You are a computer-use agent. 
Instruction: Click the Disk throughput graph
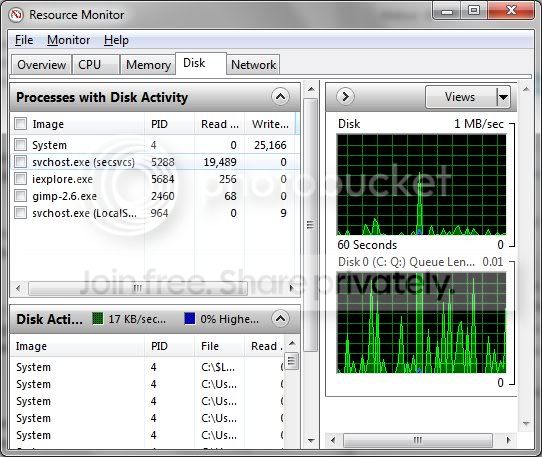click(x=421, y=185)
